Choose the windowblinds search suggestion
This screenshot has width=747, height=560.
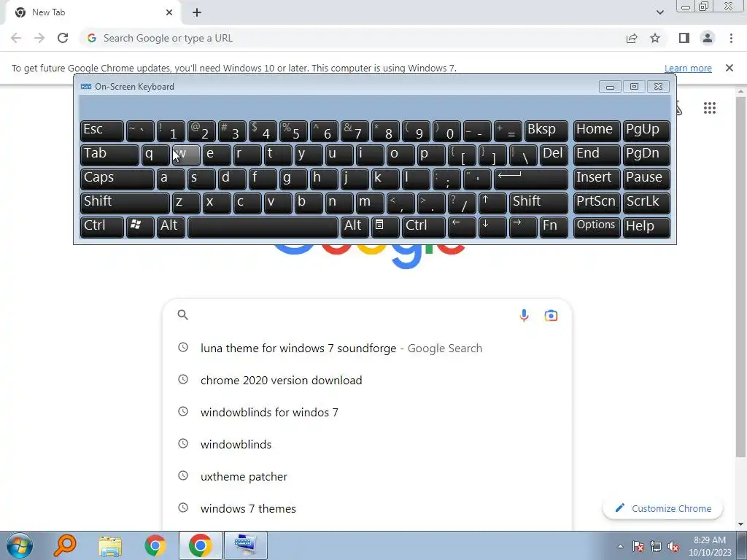(x=367, y=444)
